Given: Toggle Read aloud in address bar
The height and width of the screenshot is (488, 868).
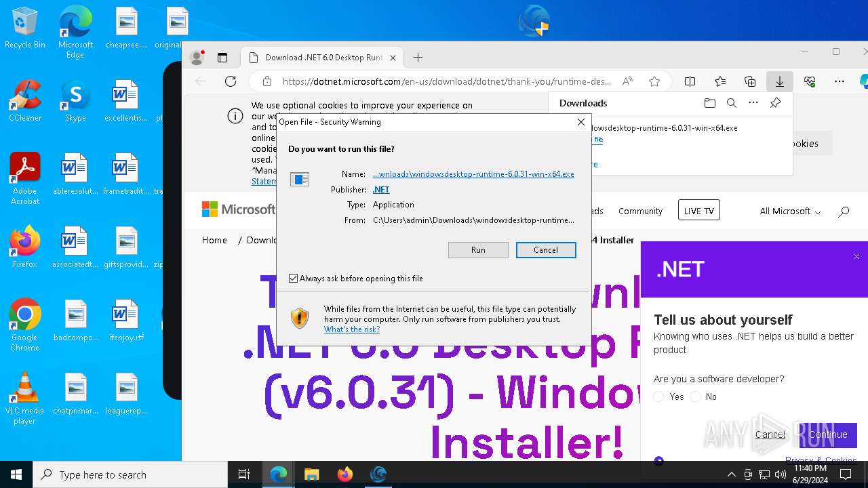Looking at the screenshot, I should coord(628,81).
